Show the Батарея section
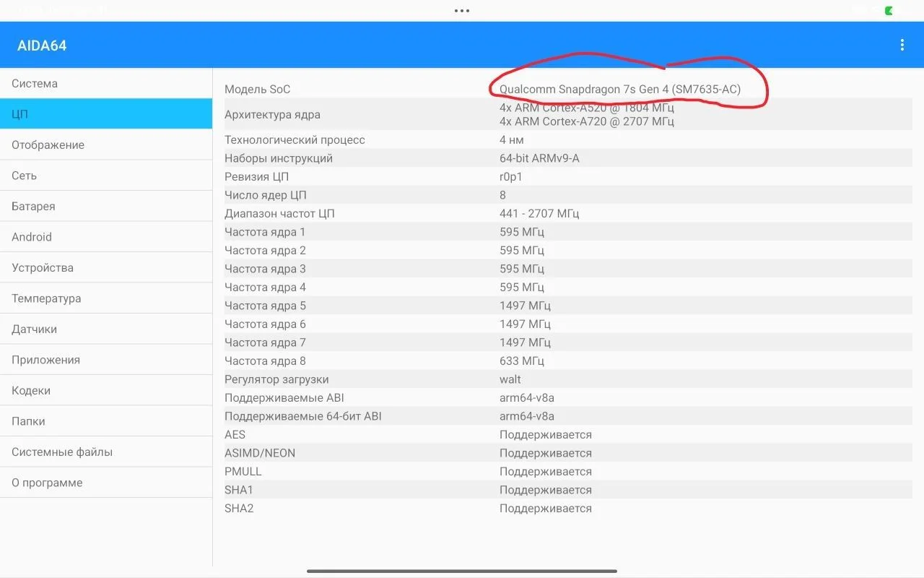This screenshot has width=924, height=578. click(x=106, y=206)
